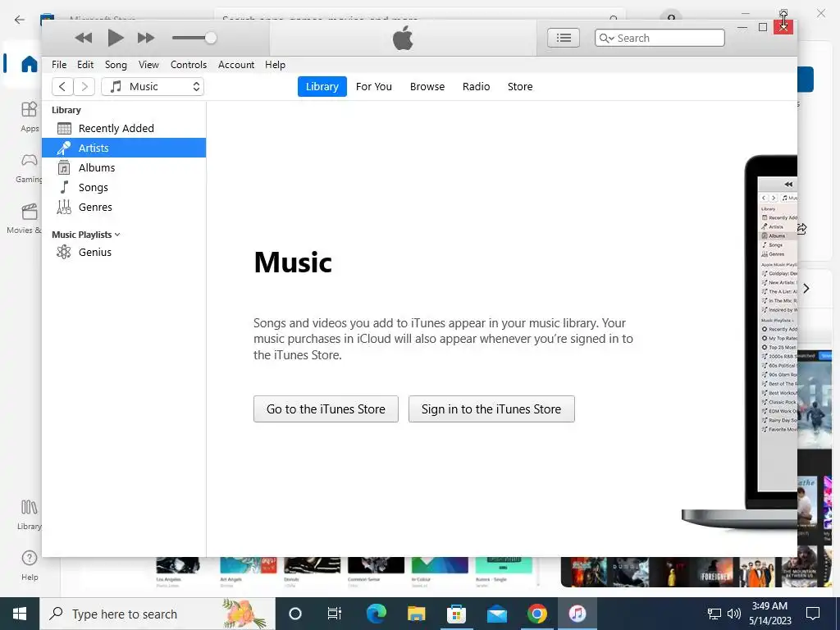The width and height of the screenshot is (840, 630).
Task: Open the Genius playlist
Action: point(124,252)
